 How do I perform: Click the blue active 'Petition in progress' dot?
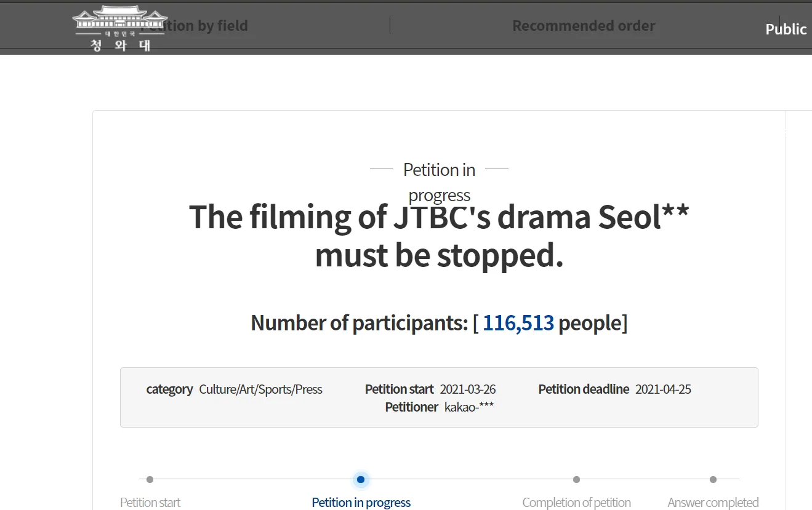(361, 479)
